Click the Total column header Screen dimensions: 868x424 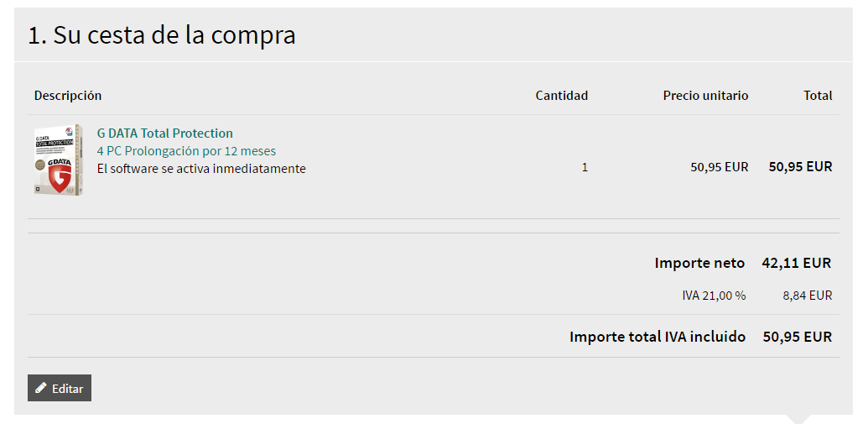[x=818, y=96]
